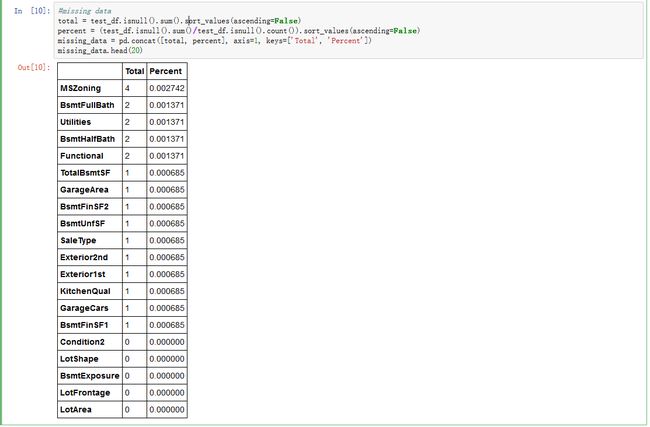
Task: Click the Percent value in the Utilities row
Action: (x=167, y=122)
